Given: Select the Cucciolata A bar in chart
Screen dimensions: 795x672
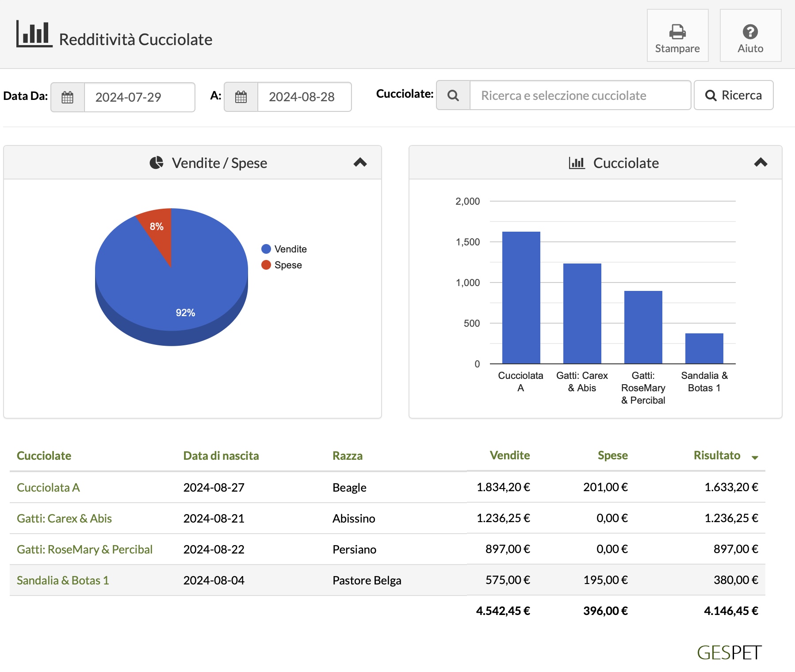Looking at the screenshot, I should tap(521, 298).
